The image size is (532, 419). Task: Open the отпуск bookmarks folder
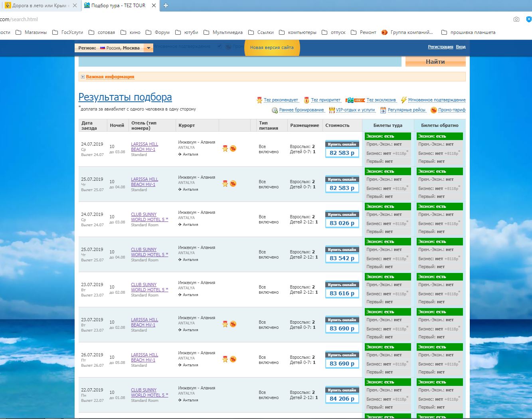coord(333,32)
